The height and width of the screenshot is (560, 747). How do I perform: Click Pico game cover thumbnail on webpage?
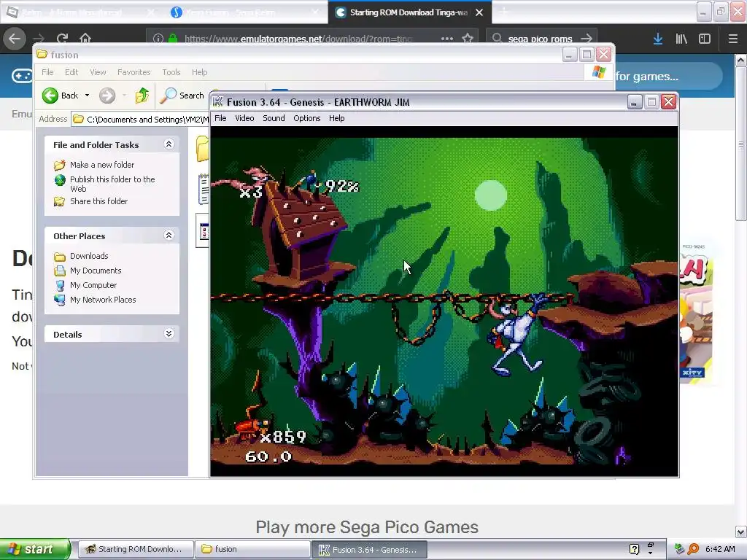(x=696, y=312)
